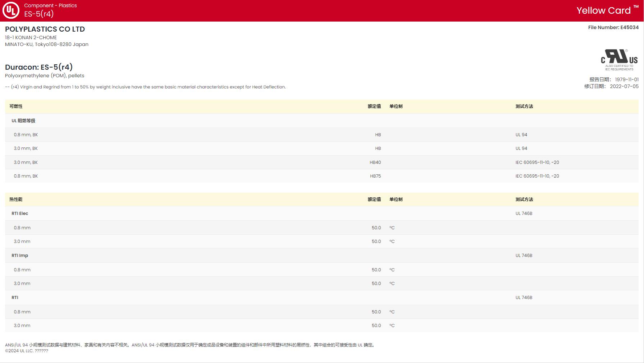The width and height of the screenshot is (644, 363).
Task: Click the HB40 rating value
Action: [375, 162]
